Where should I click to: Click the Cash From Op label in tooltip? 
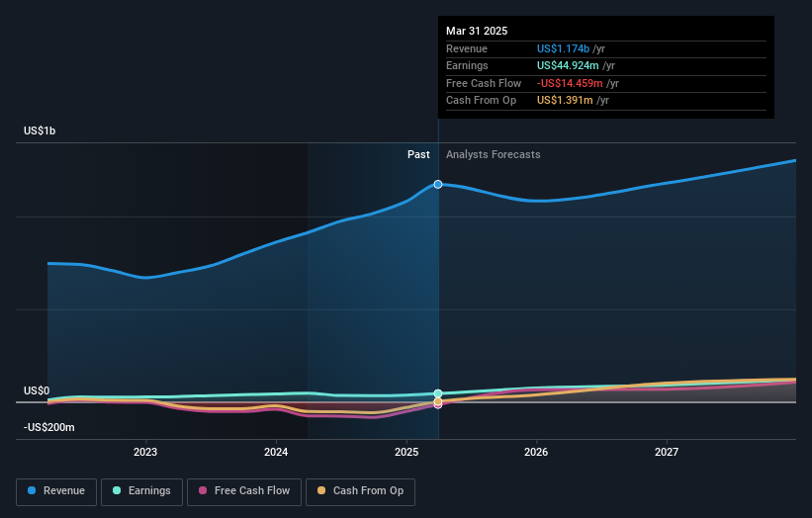click(x=481, y=101)
